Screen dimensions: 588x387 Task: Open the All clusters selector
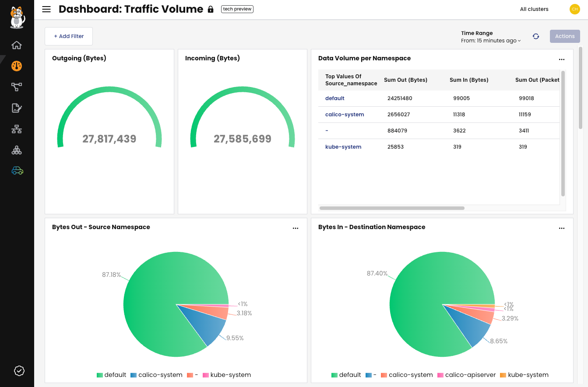(x=534, y=9)
